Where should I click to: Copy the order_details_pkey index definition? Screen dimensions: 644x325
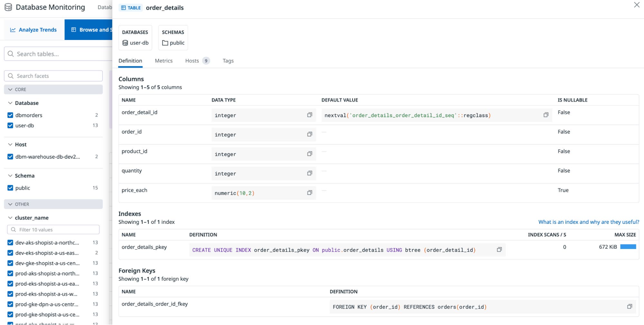499,249
